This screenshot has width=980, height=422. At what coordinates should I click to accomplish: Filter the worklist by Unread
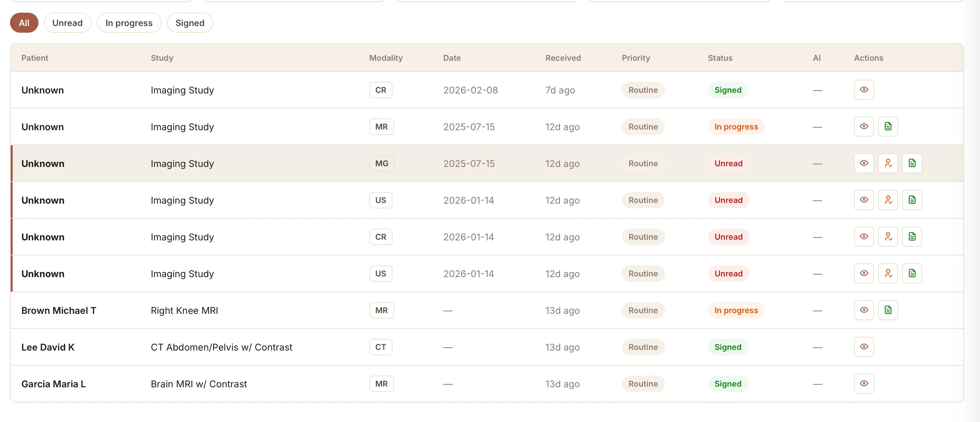coord(67,23)
